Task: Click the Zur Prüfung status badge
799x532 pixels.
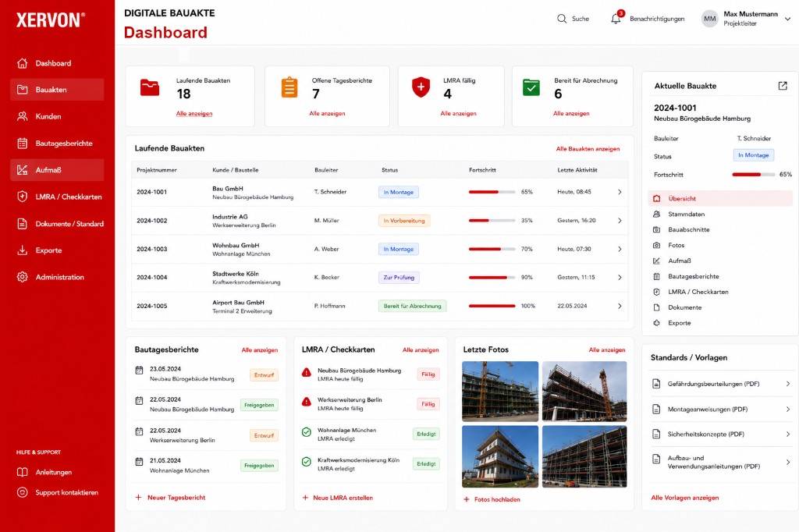Action: click(x=399, y=278)
